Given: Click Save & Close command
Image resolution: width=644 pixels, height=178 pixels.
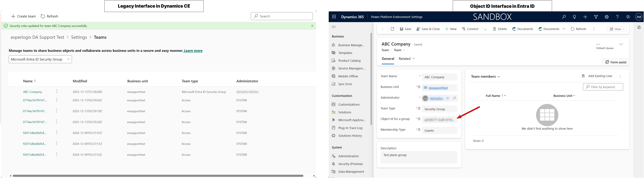Looking at the screenshot, I should pos(428,29).
